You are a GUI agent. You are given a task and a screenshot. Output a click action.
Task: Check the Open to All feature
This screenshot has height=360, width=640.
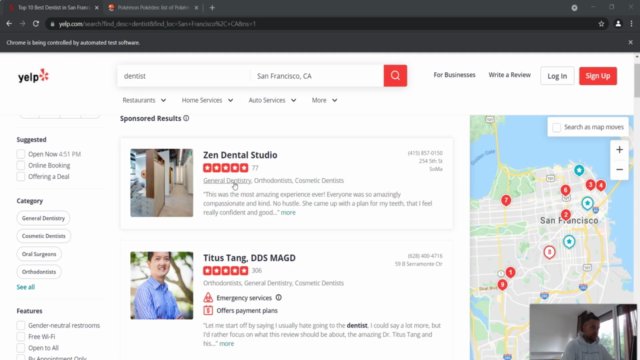21,348
